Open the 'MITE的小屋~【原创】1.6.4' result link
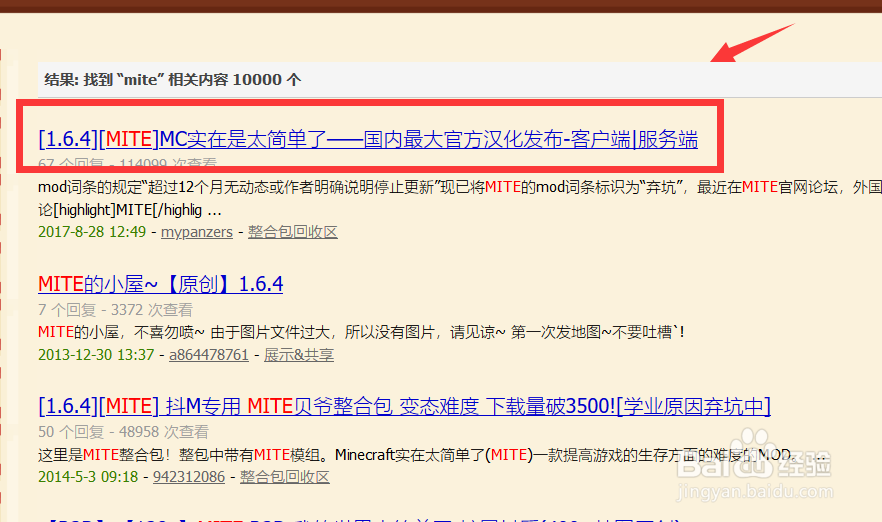This screenshot has width=882, height=522. coord(160,284)
